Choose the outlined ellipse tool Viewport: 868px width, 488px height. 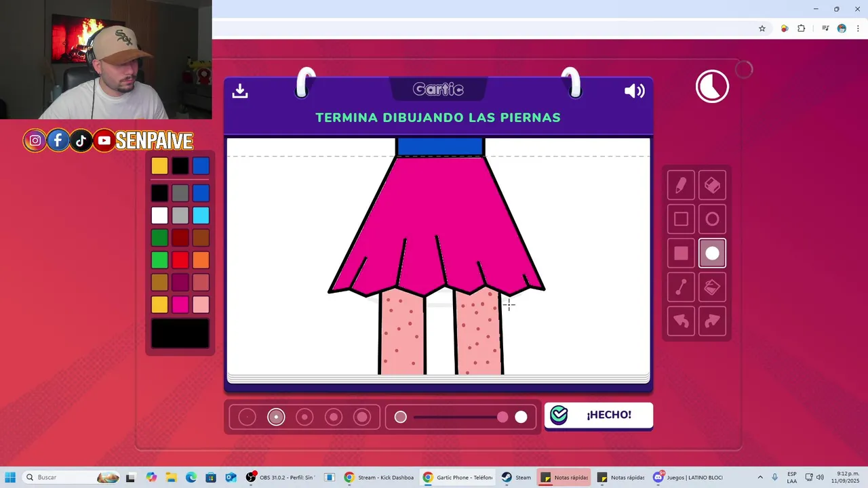[712, 219]
